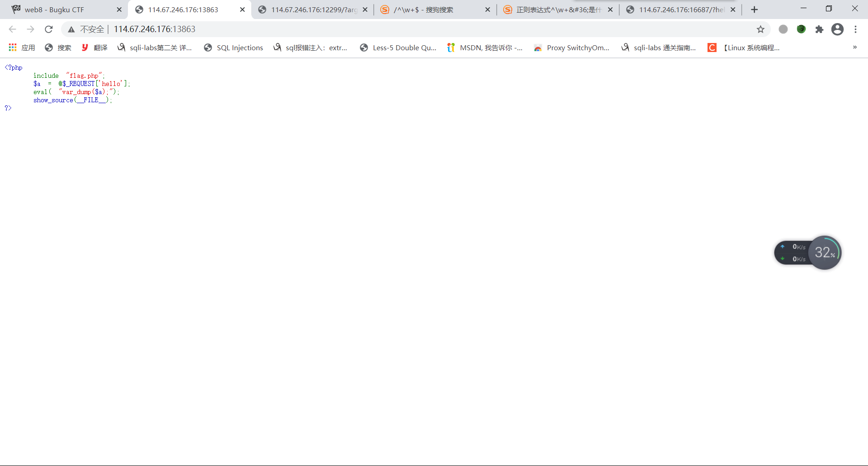868x466 pixels.
Task: Open the Apps grid shortcut
Action: click(22, 48)
